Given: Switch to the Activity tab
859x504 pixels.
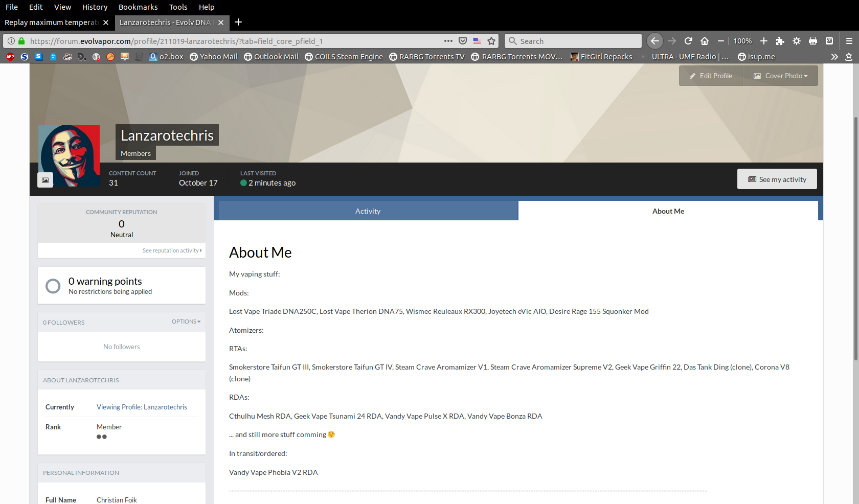Looking at the screenshot, I should pos(368,211).
